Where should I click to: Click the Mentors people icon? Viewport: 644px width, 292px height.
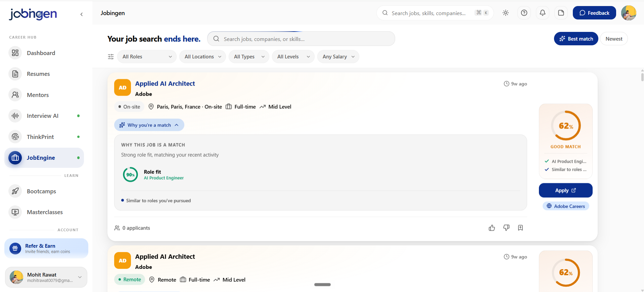click(x=15, y=95)
